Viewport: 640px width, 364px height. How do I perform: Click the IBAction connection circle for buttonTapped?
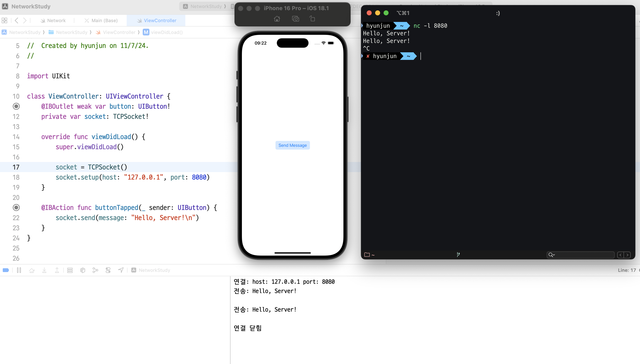pos(16,208)
